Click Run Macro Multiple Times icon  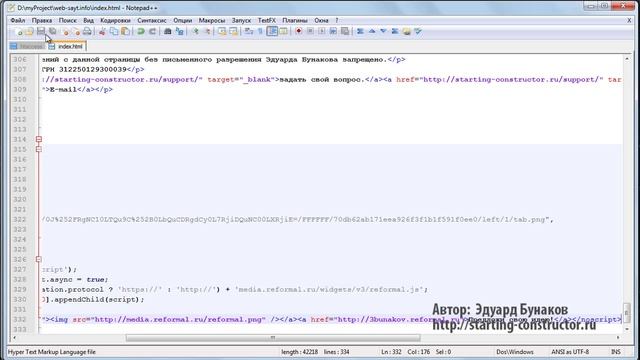click(x=333, y=31)
